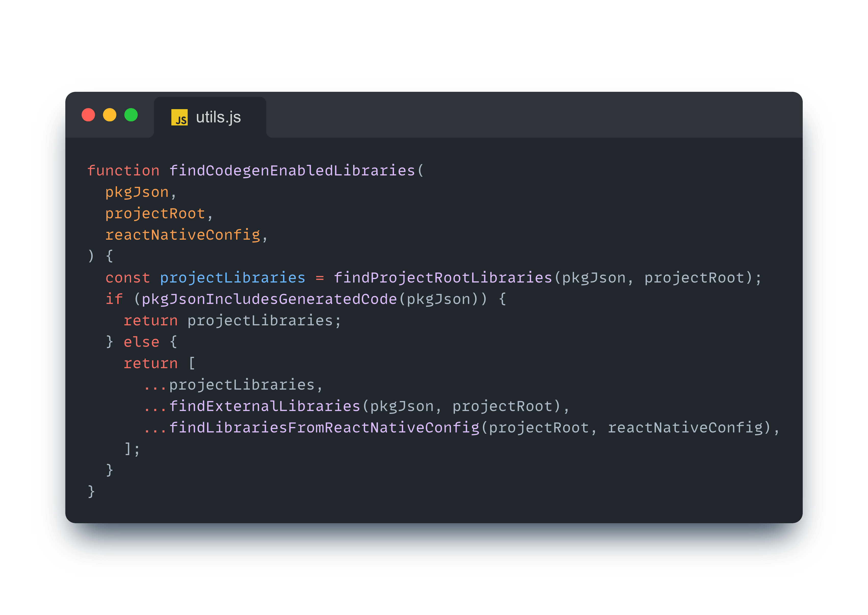Screen dimensions: 868x615
Task: Click the red close window dot
Action: (x=88, y=115)
